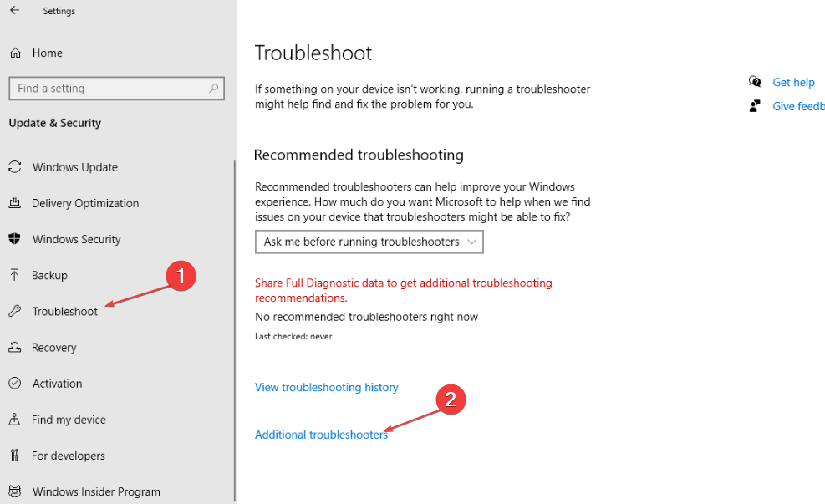Screen dimensions: 825x504
Task: Open the Recovery section
Action: coord(53,348)
